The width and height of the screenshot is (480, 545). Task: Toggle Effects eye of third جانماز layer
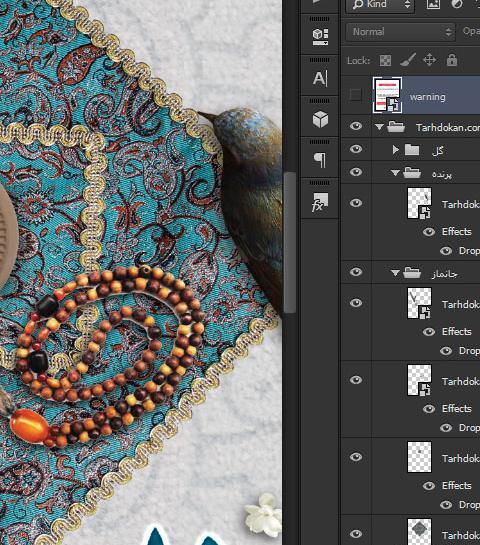point(429,486)
